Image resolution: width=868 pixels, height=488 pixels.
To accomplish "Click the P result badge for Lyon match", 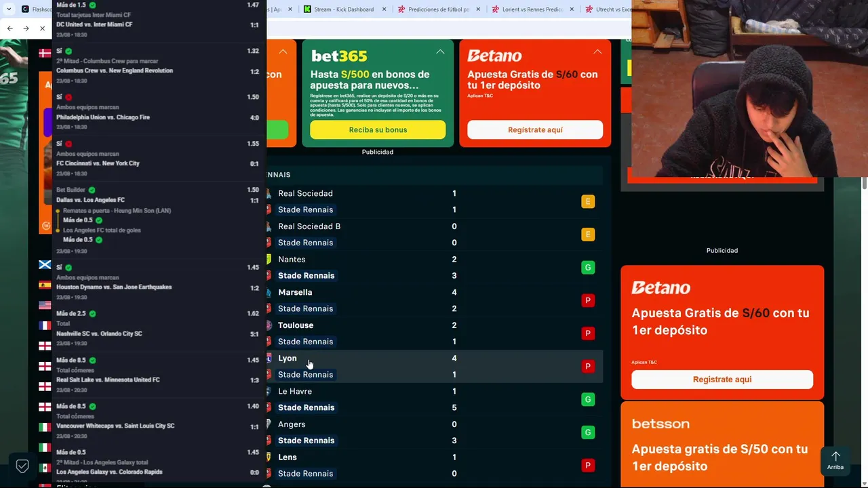I will [588, 366].
